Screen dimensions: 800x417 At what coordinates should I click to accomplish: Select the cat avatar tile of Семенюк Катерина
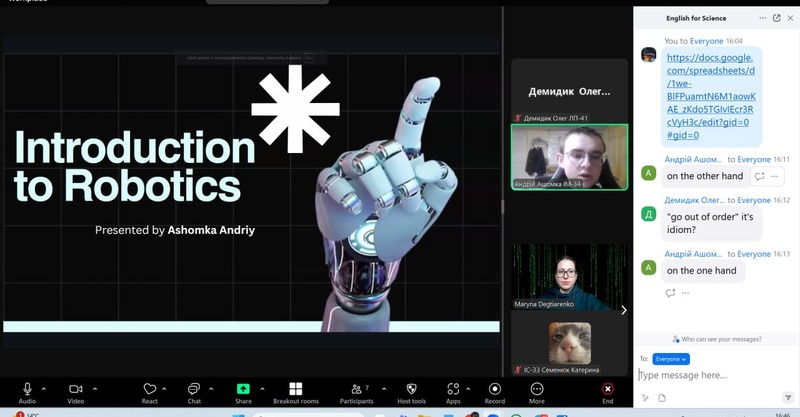(x=569, y=343)
